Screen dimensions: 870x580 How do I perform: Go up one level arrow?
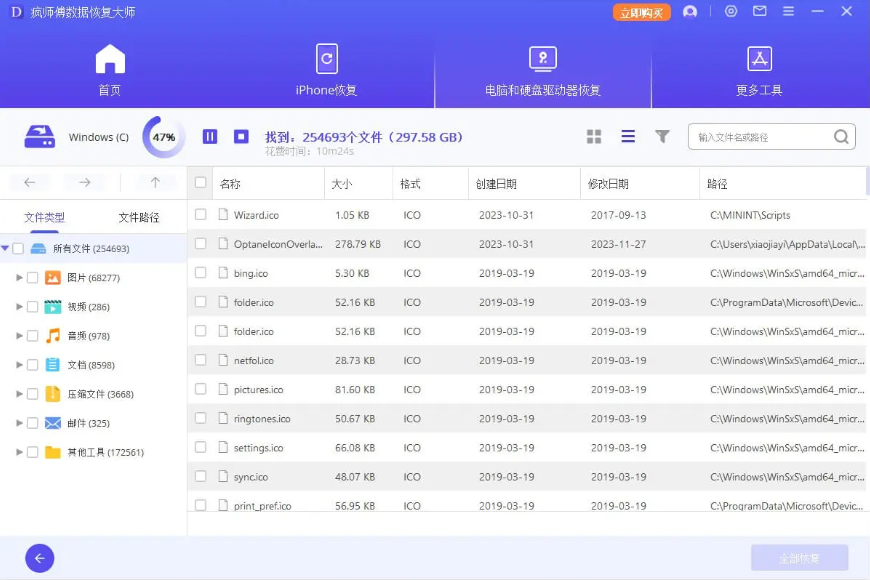point(155,182)
